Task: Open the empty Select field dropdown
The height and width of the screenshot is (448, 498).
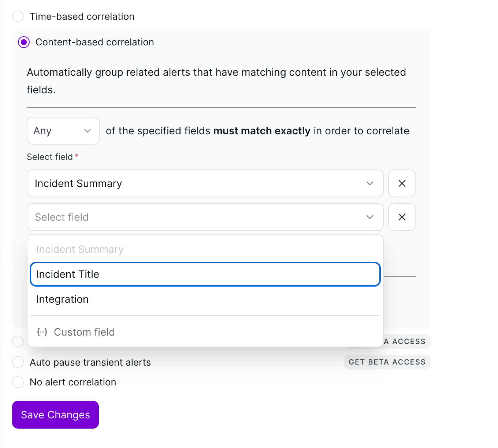Action: [205, 217]
